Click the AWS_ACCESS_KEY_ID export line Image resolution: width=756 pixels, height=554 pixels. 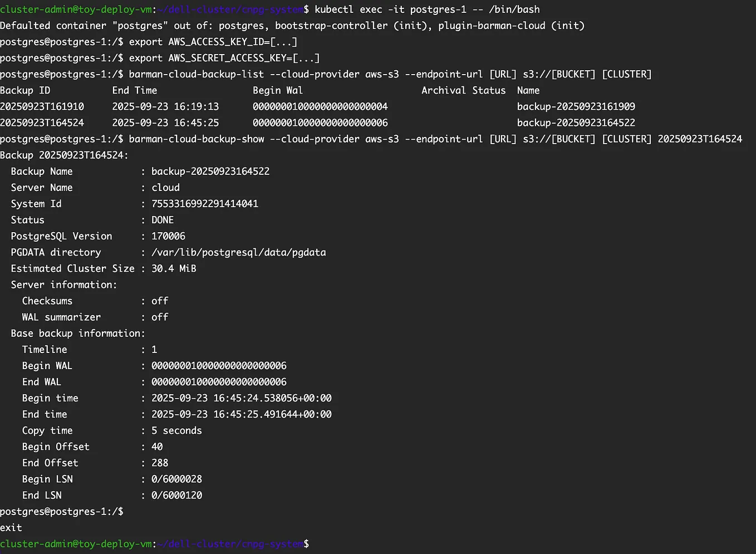(212, 41)
